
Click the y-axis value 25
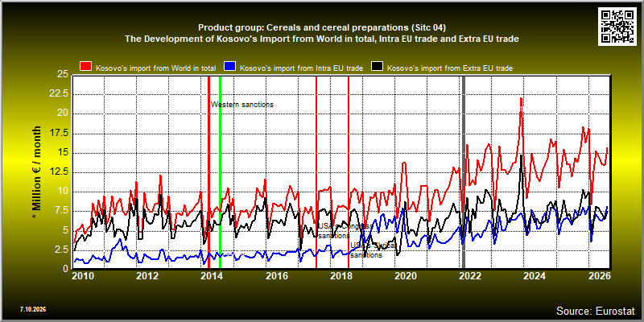[64, 74]
